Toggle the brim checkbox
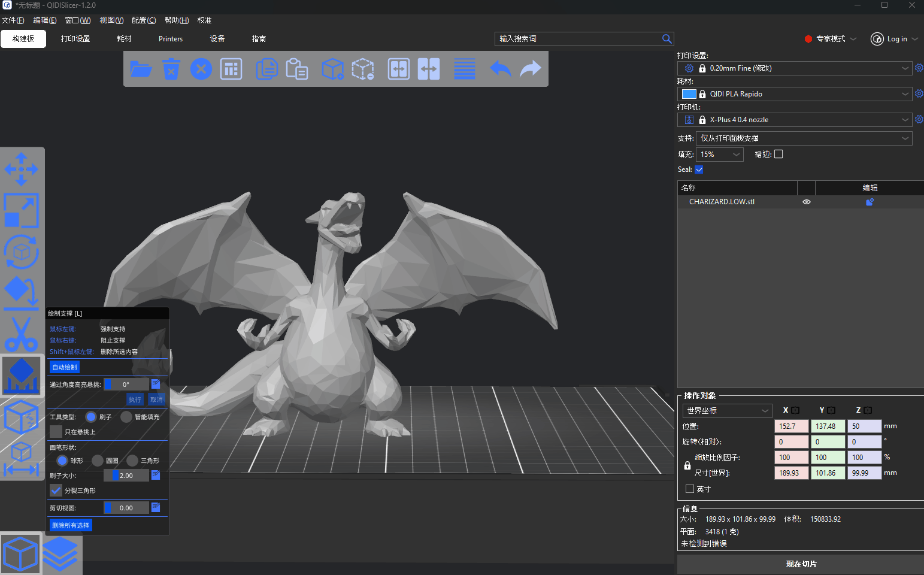924x575 pixels. [x=778, y=154]
